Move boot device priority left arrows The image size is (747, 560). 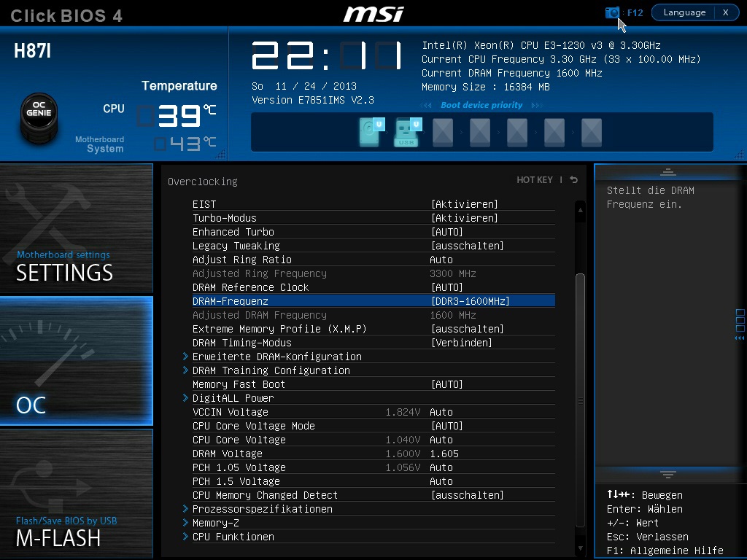click(426, 105)
